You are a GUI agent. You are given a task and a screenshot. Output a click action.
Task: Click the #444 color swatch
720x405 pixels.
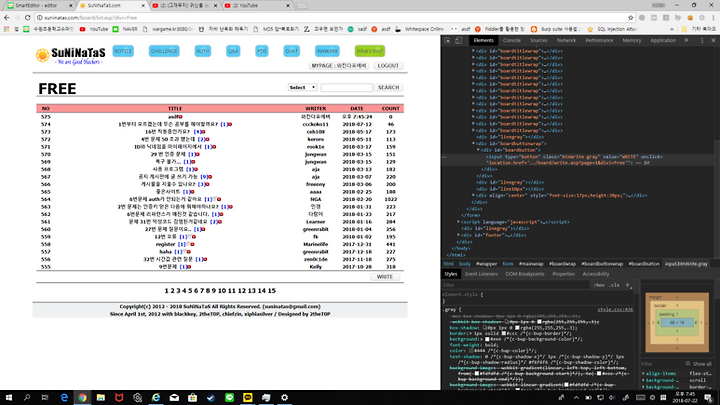point(472,351)
